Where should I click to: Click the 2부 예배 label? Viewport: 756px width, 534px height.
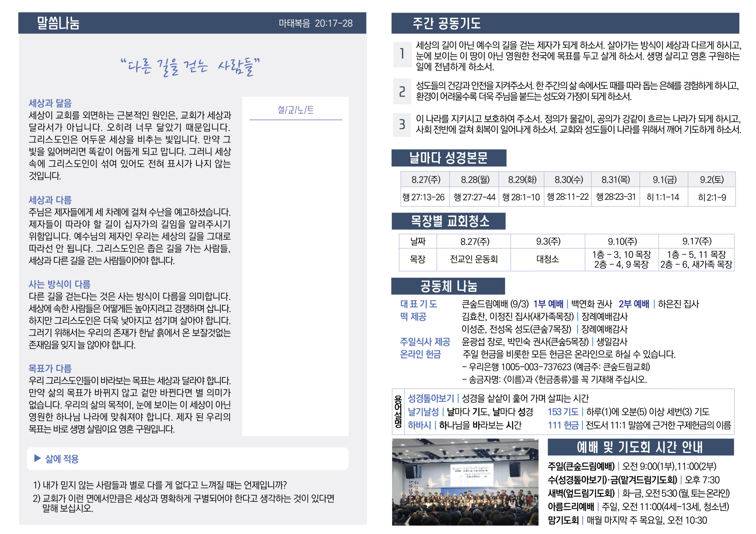(x=634, y=304)
